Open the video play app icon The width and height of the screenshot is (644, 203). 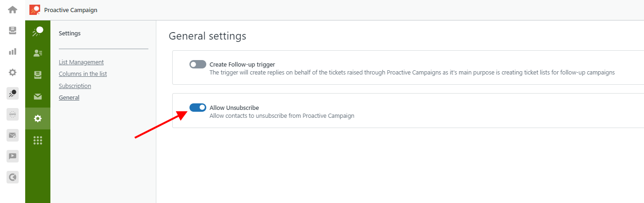(x=13, y=156)
